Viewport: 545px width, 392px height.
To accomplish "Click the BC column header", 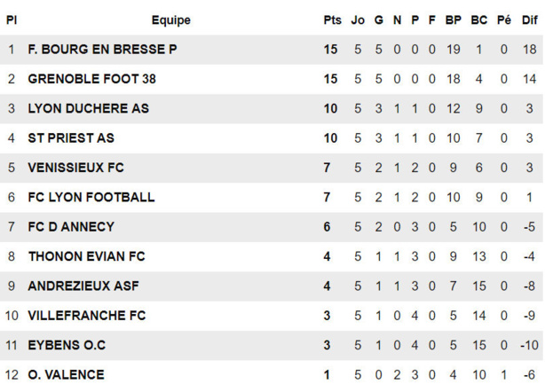I will pos(479,20).
